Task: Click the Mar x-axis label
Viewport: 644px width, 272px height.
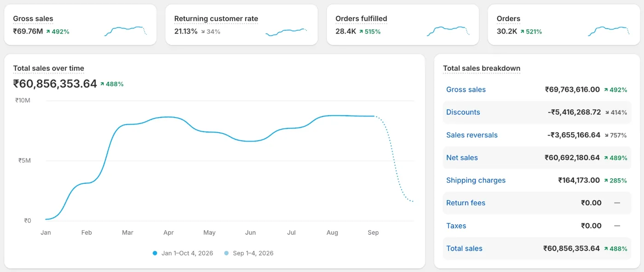Action: pos(127,232)
